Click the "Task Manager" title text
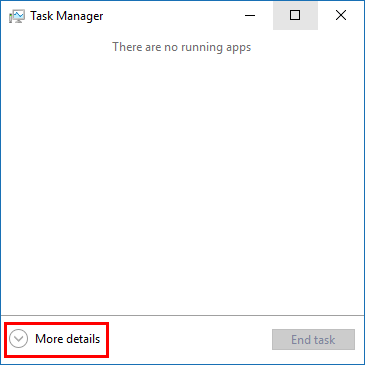The width and height of the screenshot is (365, 365). pos(67,16)
